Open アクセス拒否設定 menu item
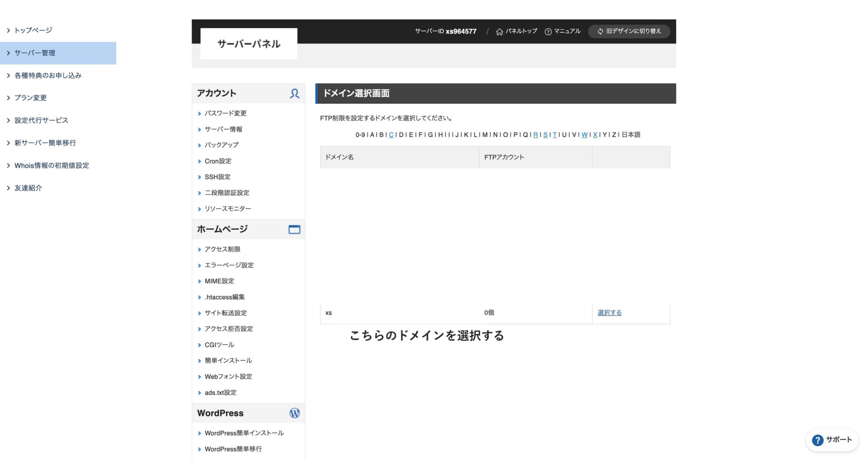The image size is (868, 461). (229, 329)
